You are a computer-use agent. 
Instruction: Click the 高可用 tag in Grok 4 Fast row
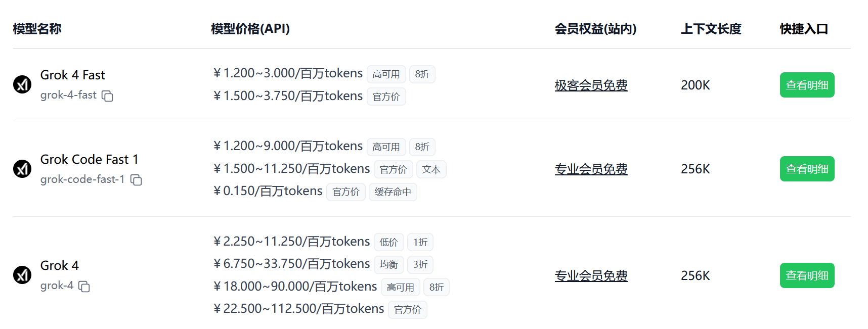[386, 74]
